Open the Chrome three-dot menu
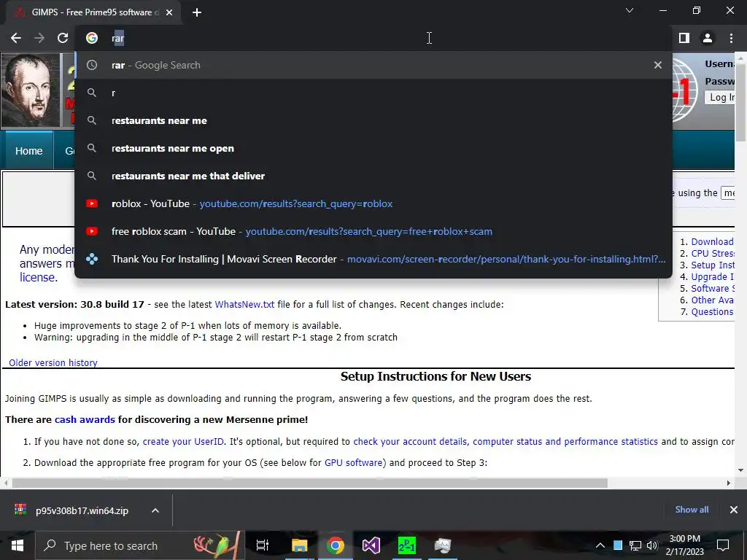Screen dimensions: 747x560 pyautogui.click(x=731, y=38)
